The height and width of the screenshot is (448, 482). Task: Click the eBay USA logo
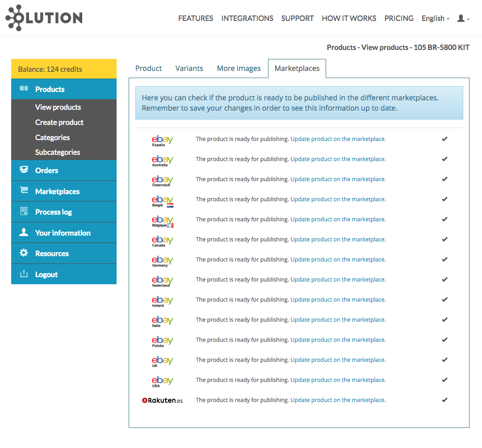pos(162,382)
